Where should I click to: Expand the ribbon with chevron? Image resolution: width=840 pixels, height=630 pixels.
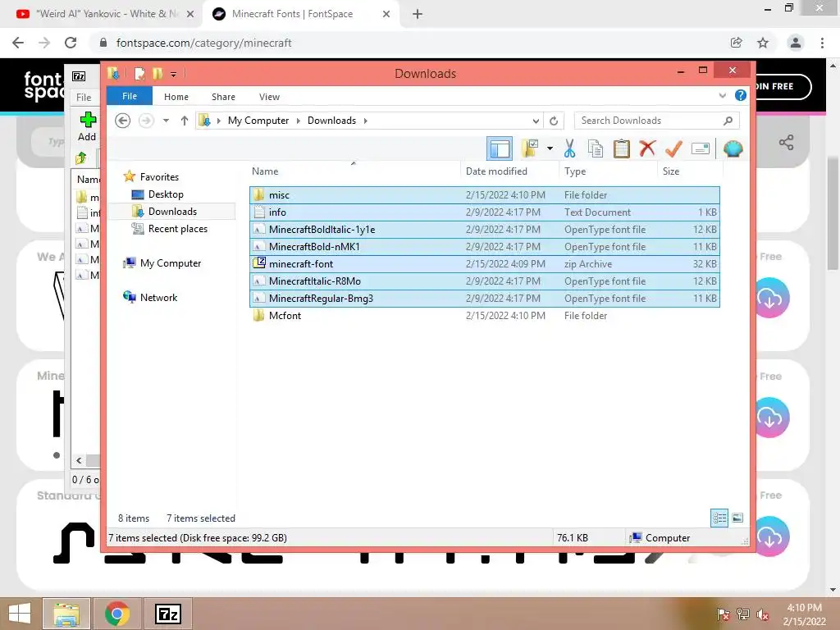tap(723, 96)
